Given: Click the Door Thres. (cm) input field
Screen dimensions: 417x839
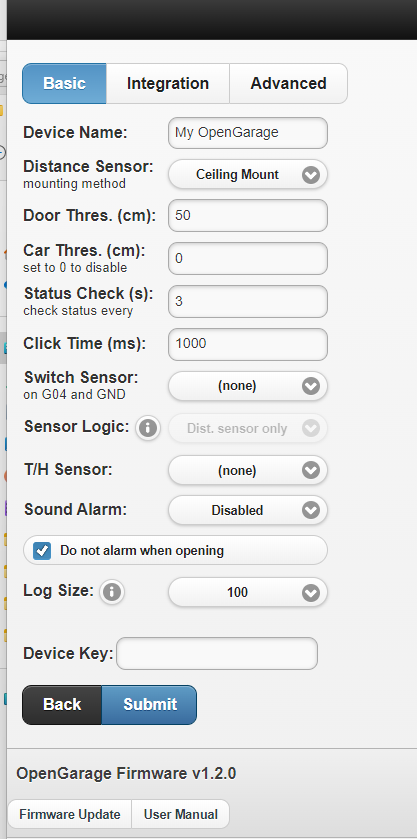Looking at the screenshot, I should coord(248,216).
